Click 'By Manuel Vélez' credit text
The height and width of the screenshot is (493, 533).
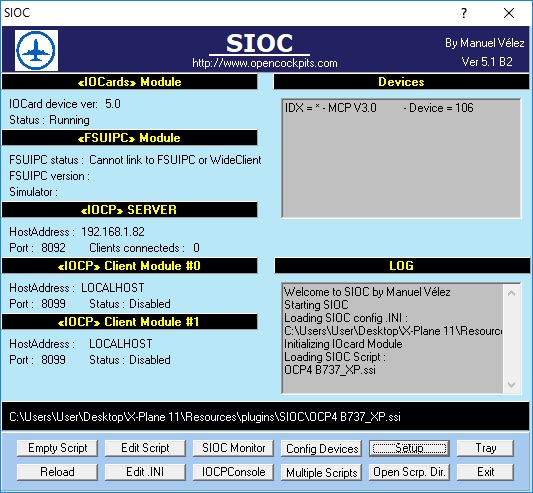coord(485,43)
